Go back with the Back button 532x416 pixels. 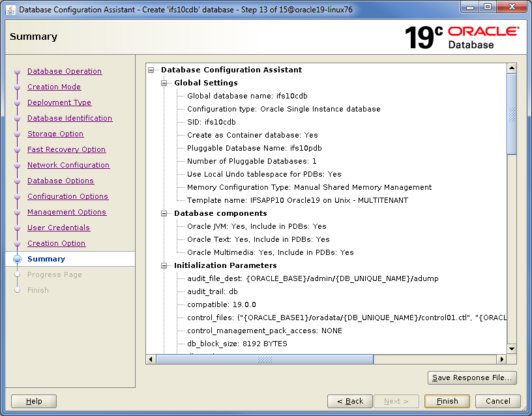(x=350, y=401)
